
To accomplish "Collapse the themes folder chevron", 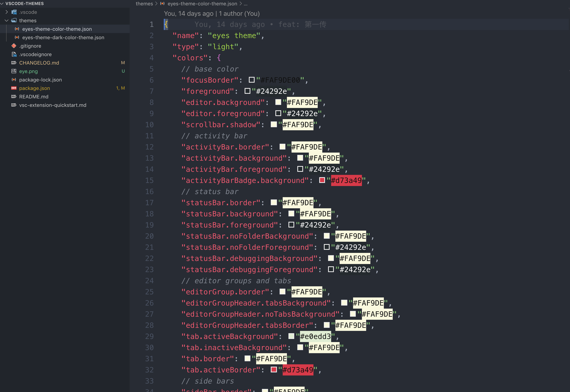I will coord(7,20).
